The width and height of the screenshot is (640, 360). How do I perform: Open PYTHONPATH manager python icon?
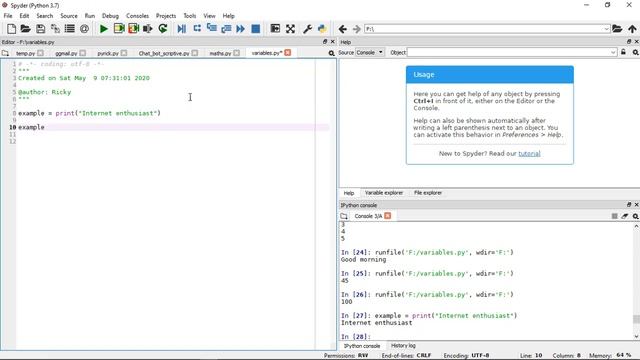[322, 29]
